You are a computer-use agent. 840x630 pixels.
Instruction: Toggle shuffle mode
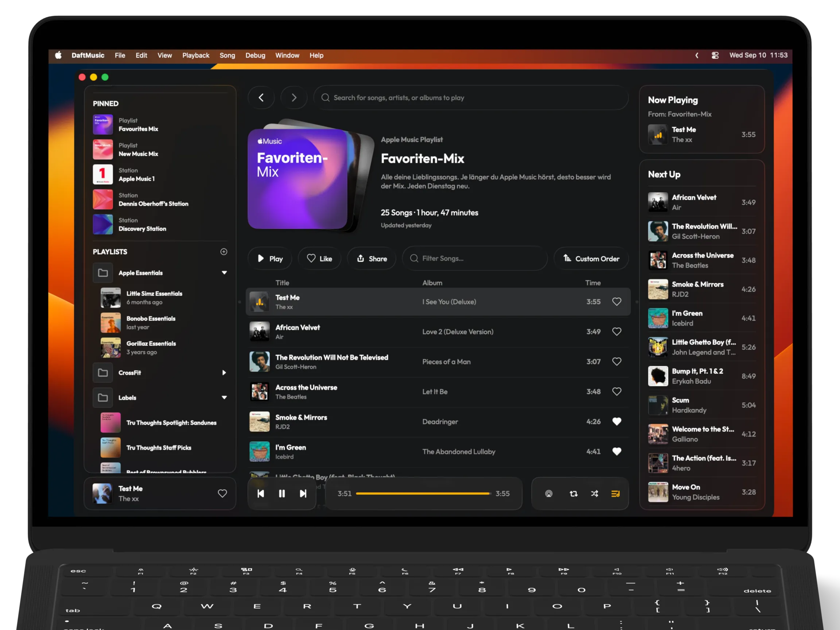coord(594,493)
